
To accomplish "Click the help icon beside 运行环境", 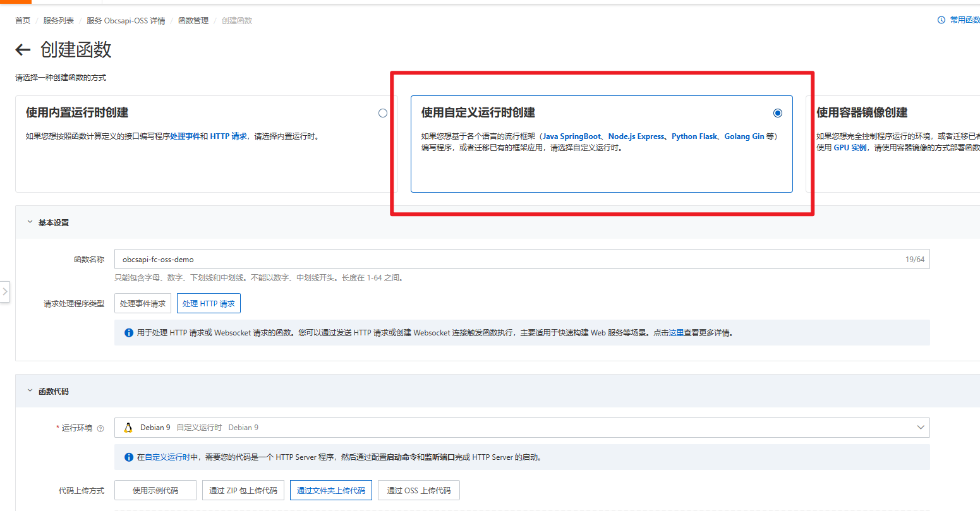I will click(100, 428).
